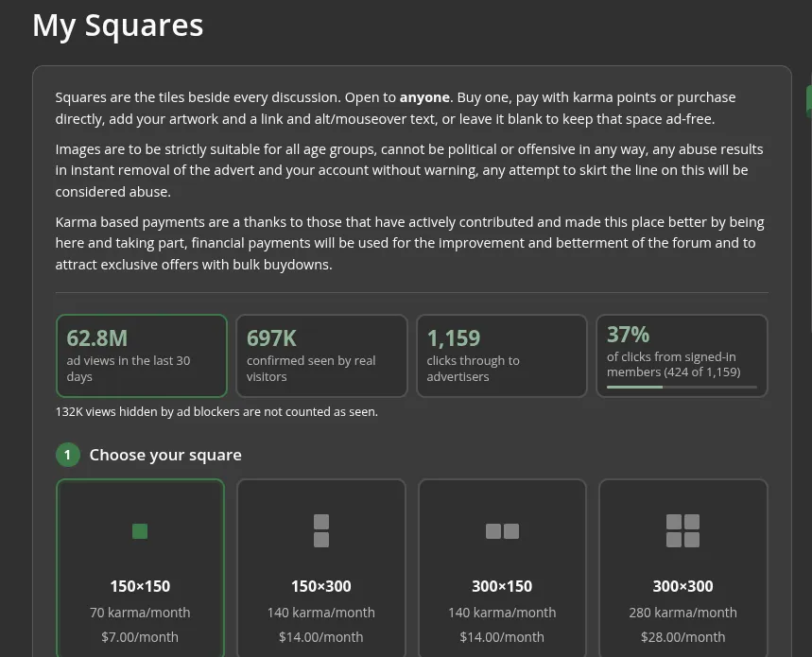
Task: Click the 70 karma/month price text
Action: [140, 613]
